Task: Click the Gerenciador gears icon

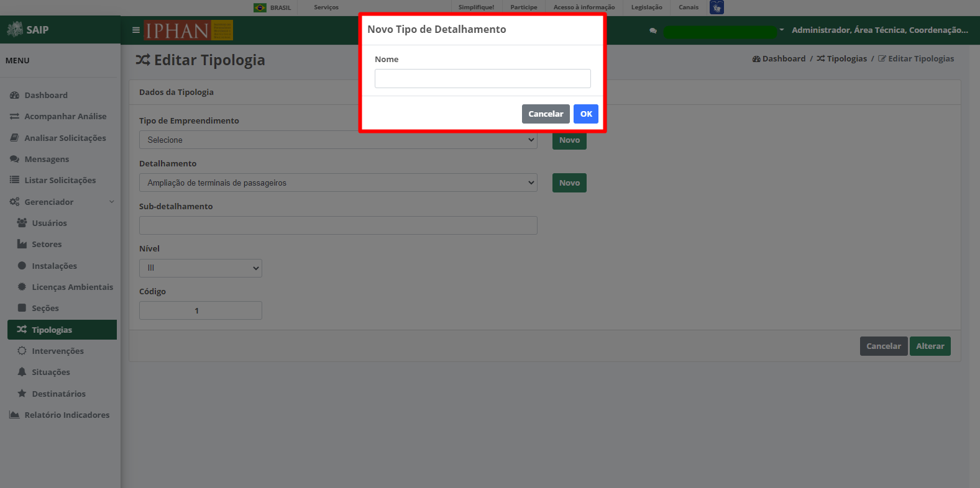Action: click(x=14, y=202)
